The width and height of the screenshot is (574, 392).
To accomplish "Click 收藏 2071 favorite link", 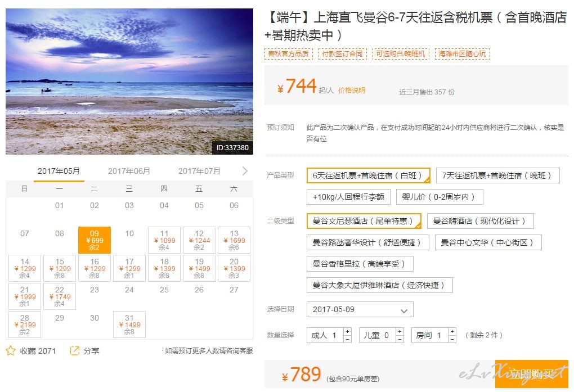I will (38, 351).
